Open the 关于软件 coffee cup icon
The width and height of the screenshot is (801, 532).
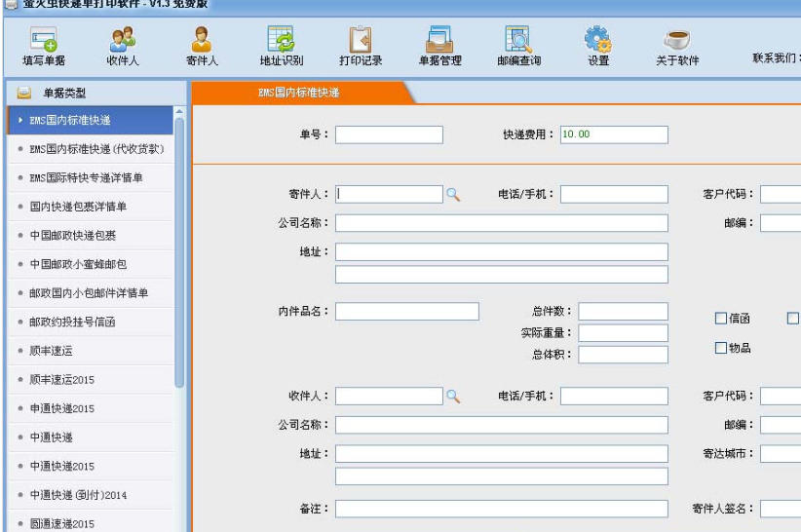677,46
